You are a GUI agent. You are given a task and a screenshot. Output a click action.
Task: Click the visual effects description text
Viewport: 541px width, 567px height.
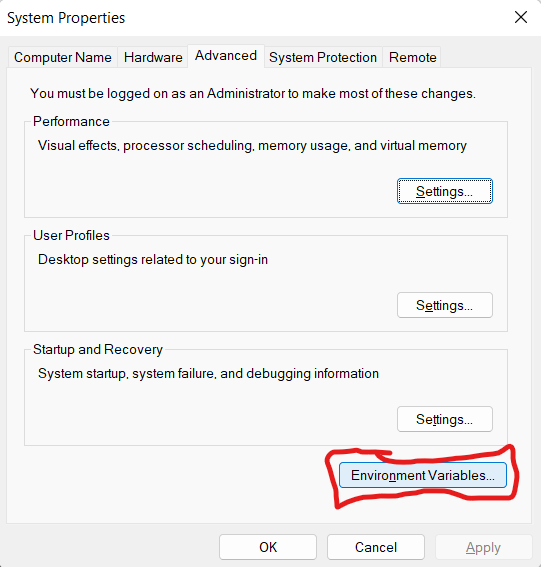click(x=252, y=145)
